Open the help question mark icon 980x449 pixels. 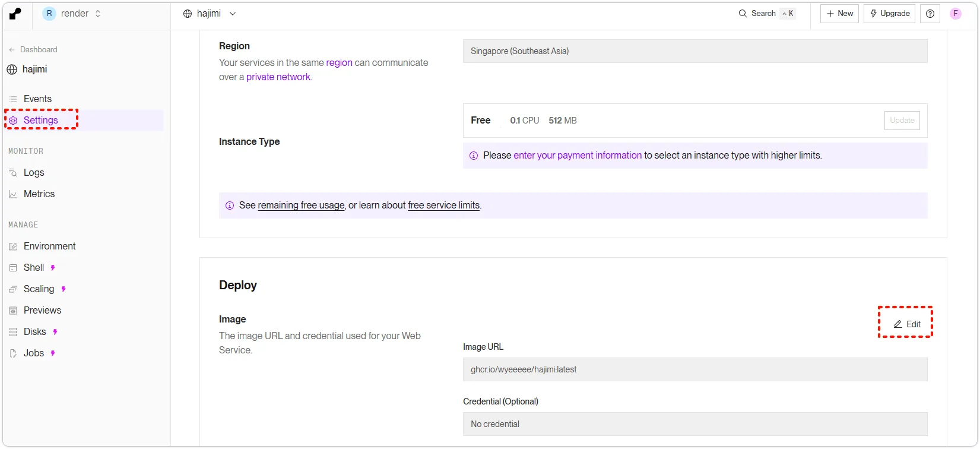(x=930, y=14)
